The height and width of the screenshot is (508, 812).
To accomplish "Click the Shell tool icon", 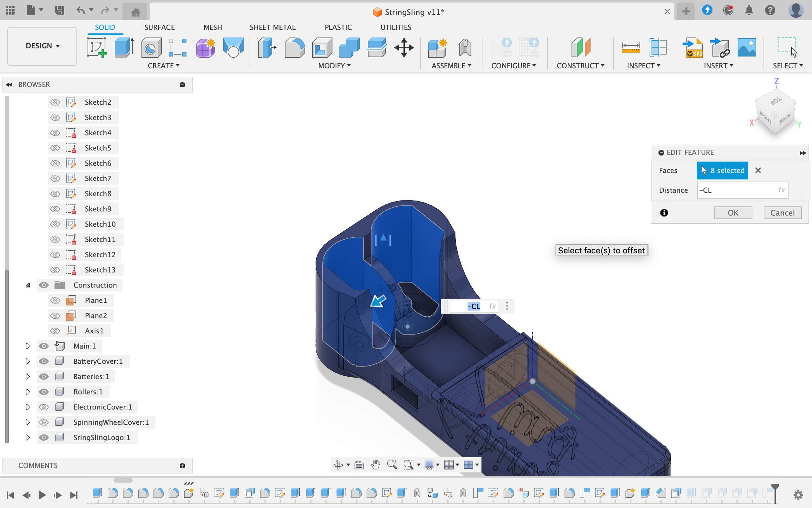I will coord(322,47).
